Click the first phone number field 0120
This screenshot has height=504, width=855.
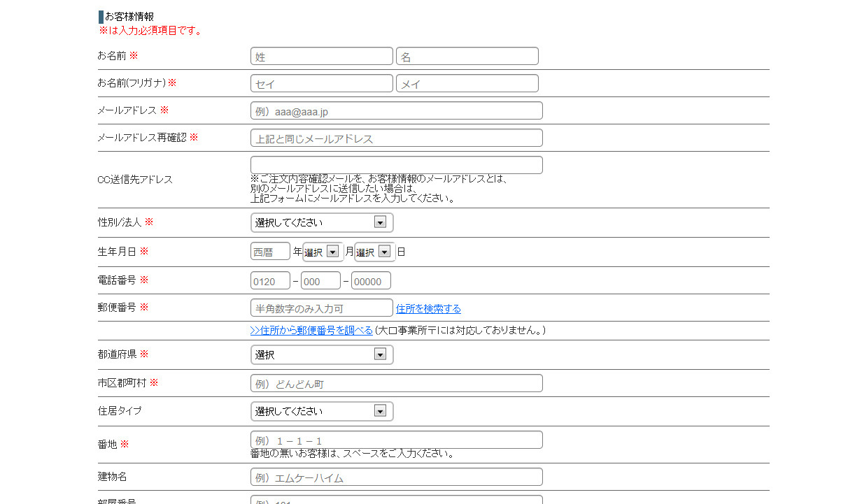point(270,281)
